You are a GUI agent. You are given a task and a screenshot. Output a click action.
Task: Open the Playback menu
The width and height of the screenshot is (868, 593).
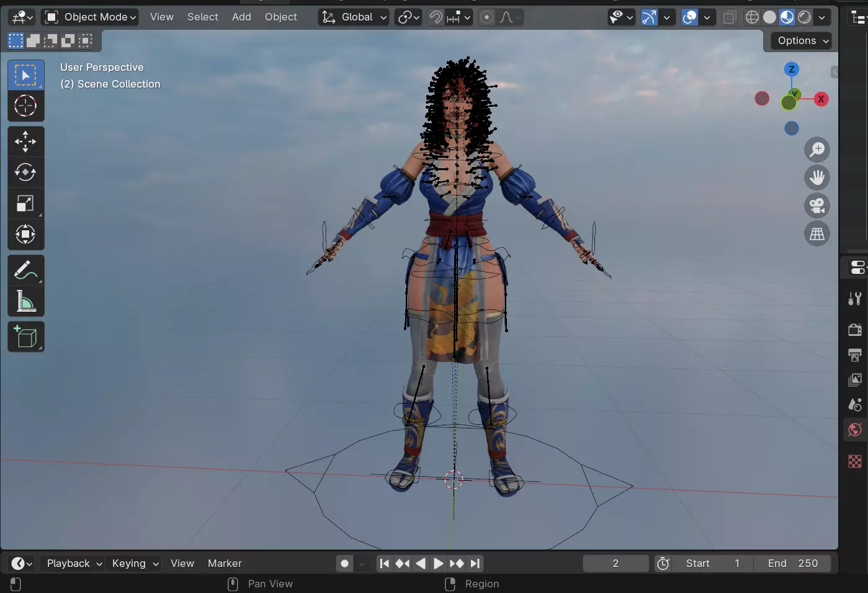[74, 563]
